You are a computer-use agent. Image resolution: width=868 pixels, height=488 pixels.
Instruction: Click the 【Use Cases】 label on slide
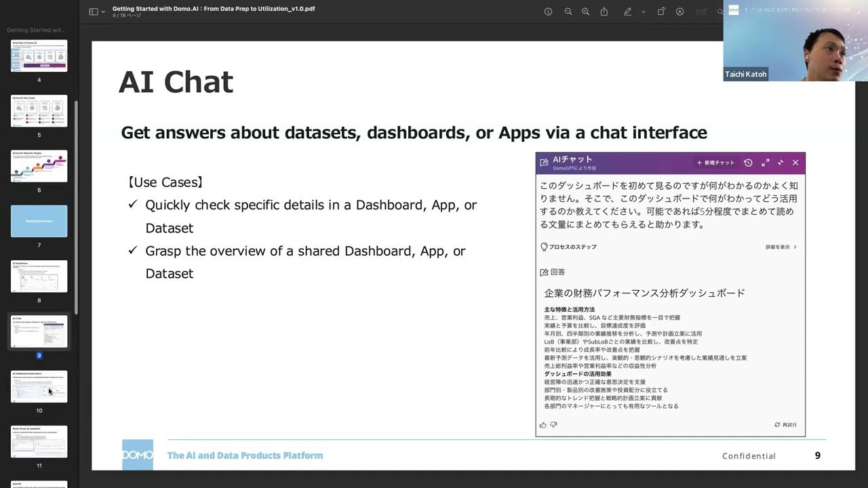coord(164,182)
